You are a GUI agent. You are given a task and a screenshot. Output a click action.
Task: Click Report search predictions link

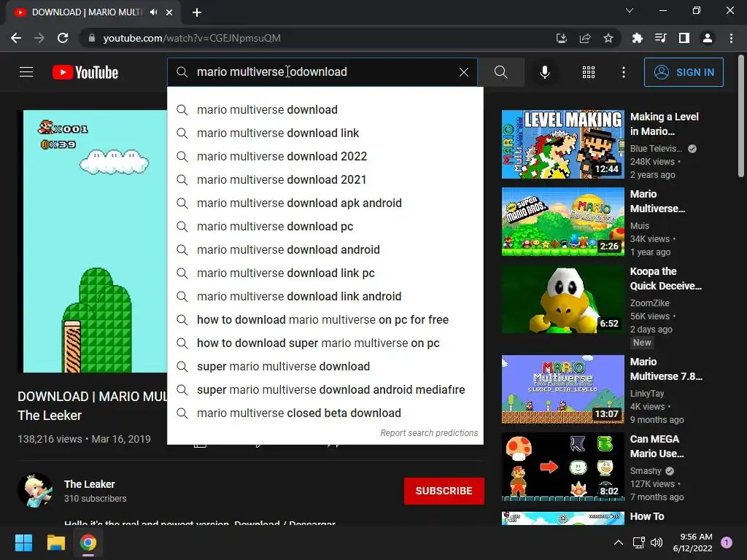point(429,433)
